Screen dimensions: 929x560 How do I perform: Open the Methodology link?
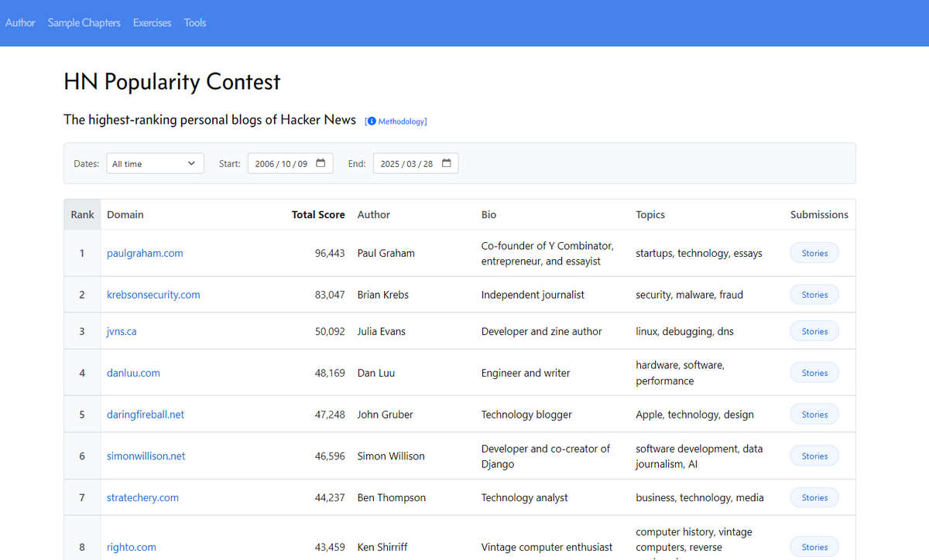[x=396, y=121]
